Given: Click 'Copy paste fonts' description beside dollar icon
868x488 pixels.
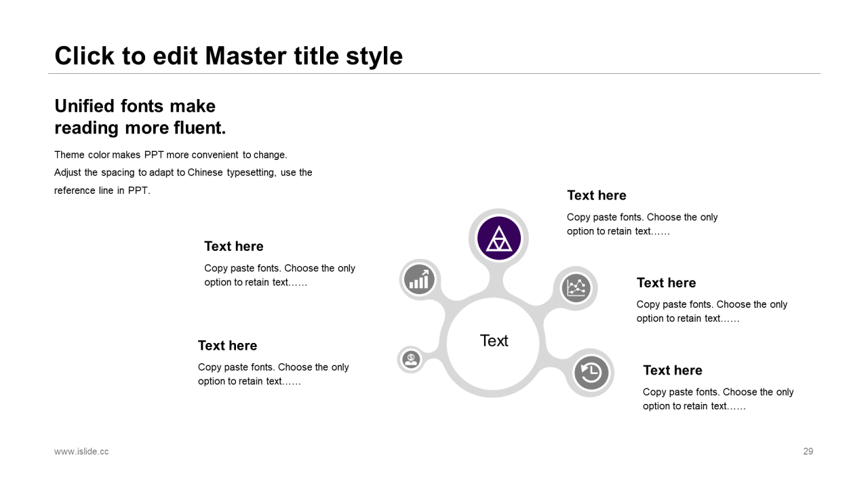Looking at the screenshot, I should 273,374.
